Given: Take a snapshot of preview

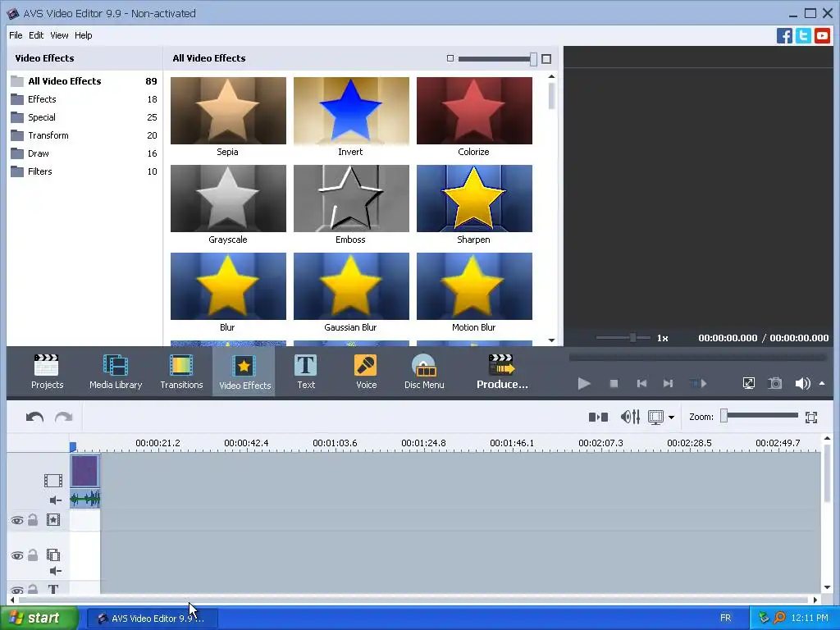Looking at the screenshot, I should pyautogui.click(x=775, y=383).
